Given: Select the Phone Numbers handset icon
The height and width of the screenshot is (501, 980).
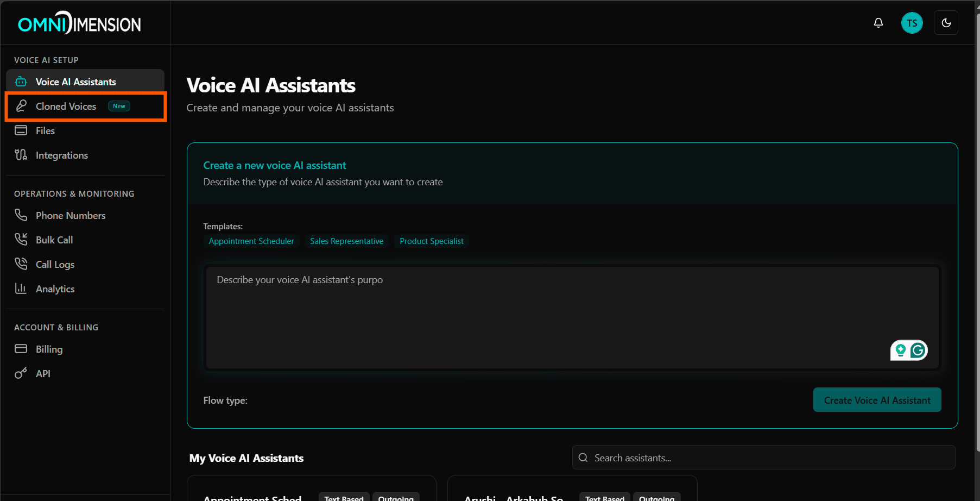Looking at the screenshot, I should [x=21, y=215].
